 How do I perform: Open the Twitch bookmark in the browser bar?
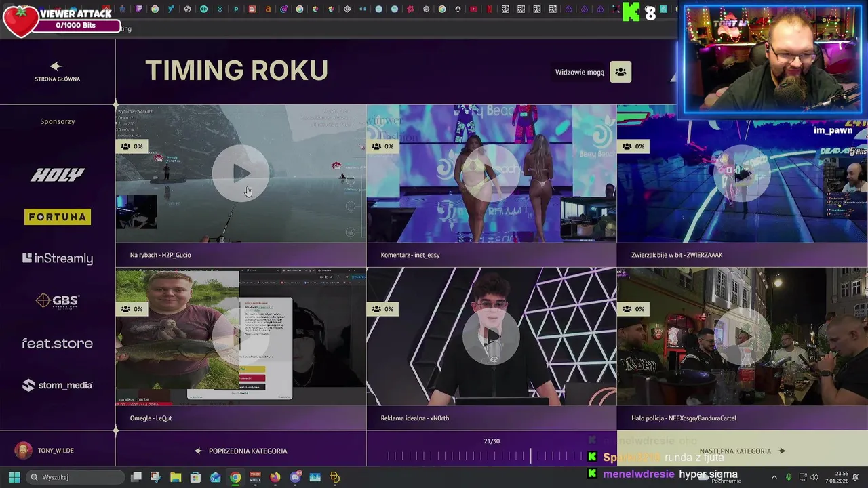(138, 9)
